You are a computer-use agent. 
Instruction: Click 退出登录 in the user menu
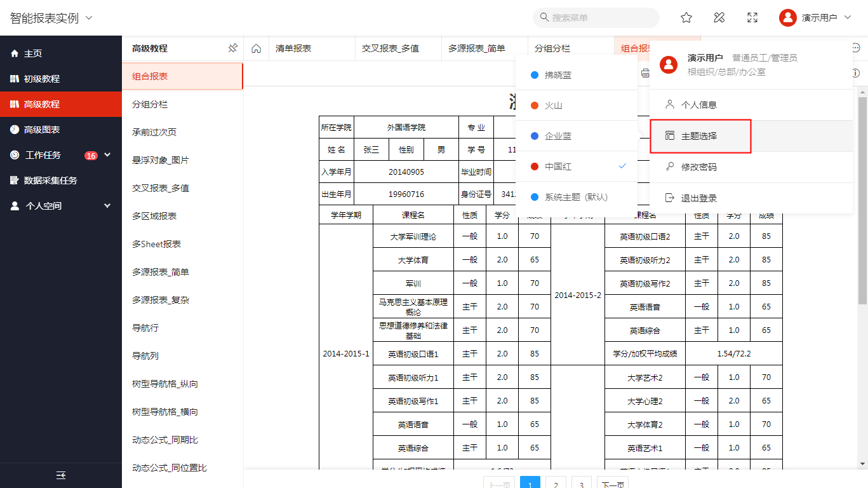click(699, 198)
